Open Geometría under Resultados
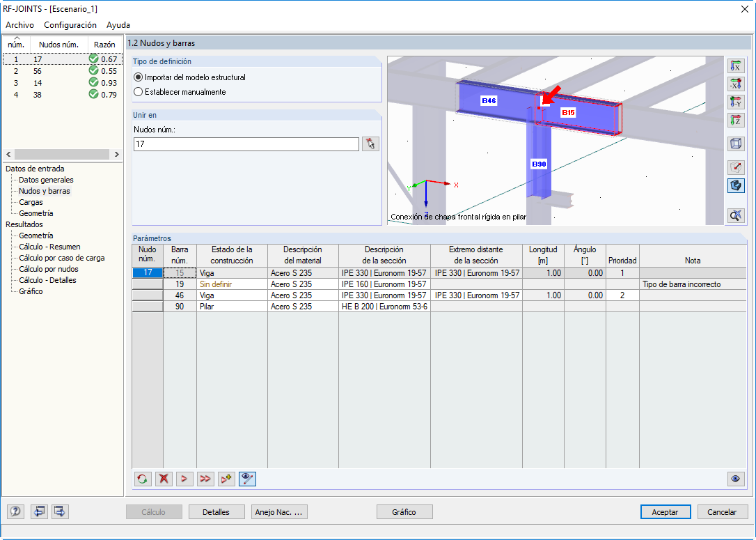This screenshot has height=540, width=756. point(36,236)
